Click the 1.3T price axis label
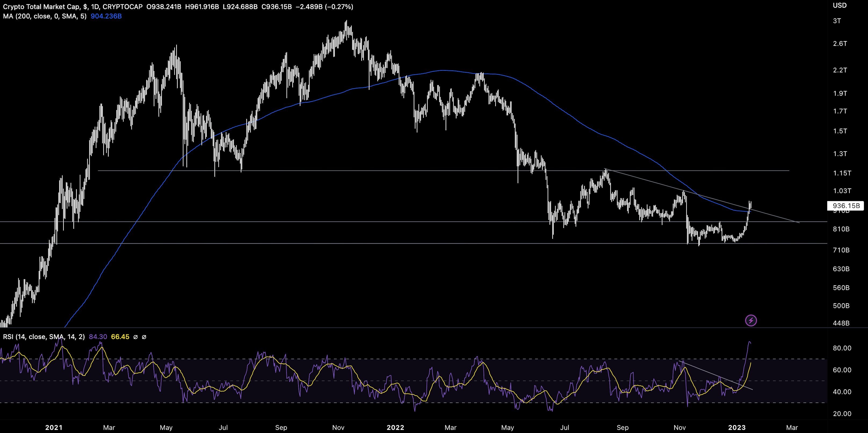 [x=840, y=154]
